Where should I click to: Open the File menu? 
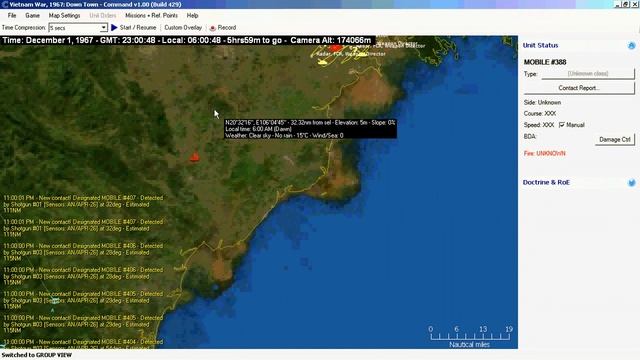point(12,16)
